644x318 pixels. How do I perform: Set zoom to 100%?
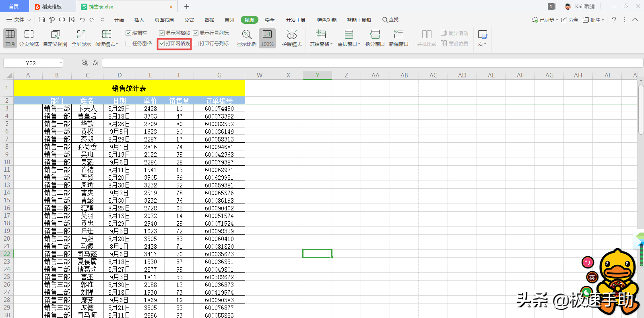point(267,38)
